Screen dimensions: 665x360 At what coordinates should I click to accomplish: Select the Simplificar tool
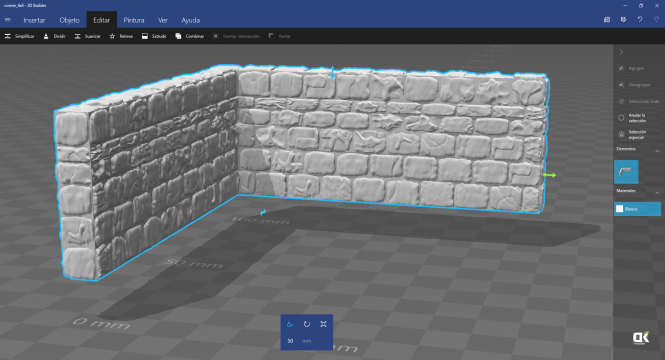pos(20,36)
